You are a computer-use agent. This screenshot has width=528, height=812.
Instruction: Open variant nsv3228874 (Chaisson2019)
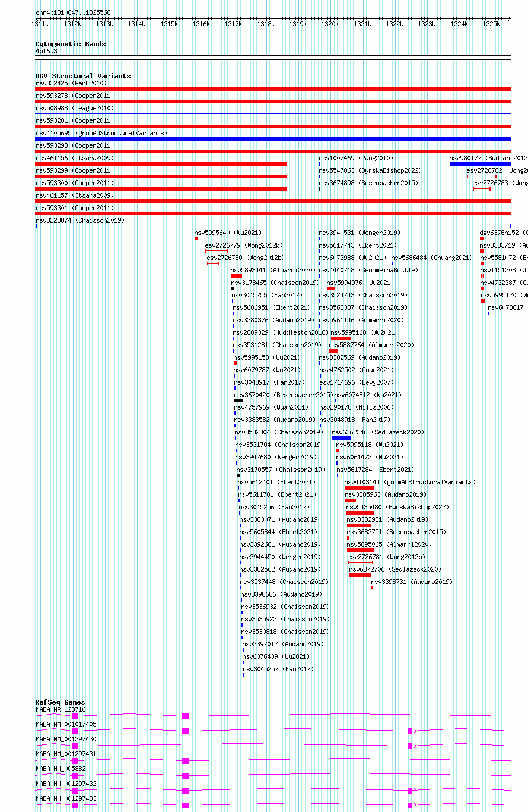coord(80,220)
